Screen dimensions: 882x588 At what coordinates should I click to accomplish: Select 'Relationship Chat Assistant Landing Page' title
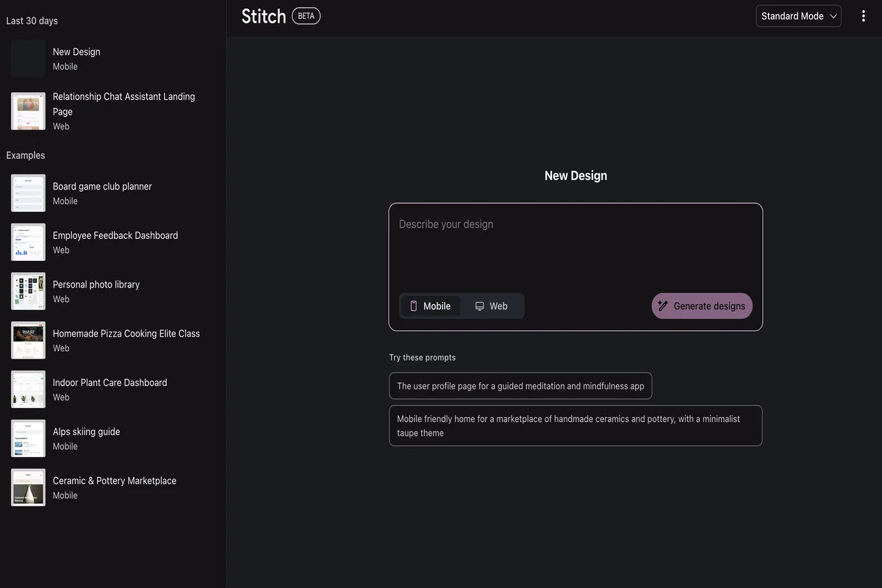pyautogui.click(x=123, y=104)
